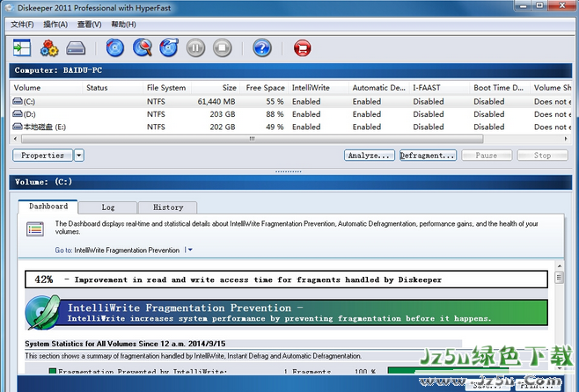The width and height of the screenshot is (579, 392).
Task: Switch to the Log tab
Action: coord(108,207)
